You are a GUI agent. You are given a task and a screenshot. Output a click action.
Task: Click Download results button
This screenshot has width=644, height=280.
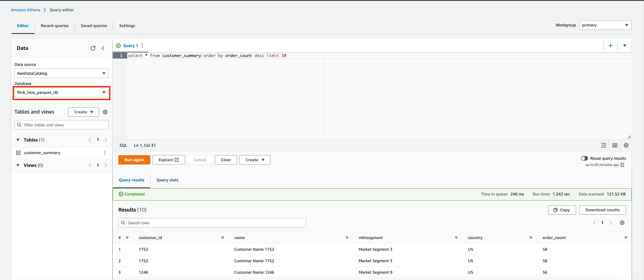click(602, 210)
